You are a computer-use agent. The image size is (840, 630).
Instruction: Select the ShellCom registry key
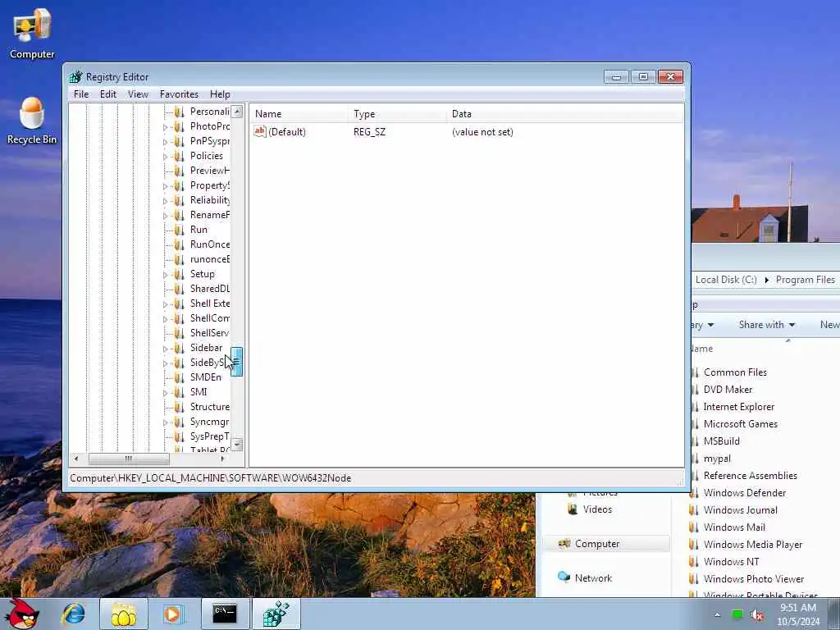209,318
